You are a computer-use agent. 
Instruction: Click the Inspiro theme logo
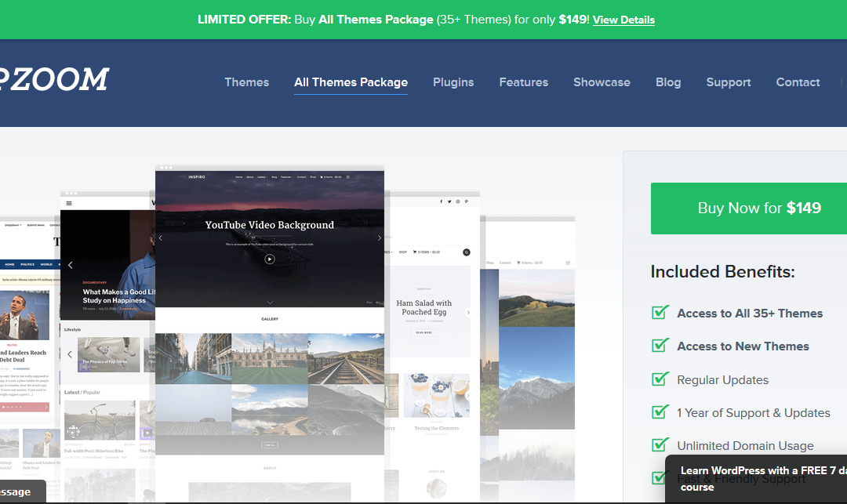[x=197, y=177]
